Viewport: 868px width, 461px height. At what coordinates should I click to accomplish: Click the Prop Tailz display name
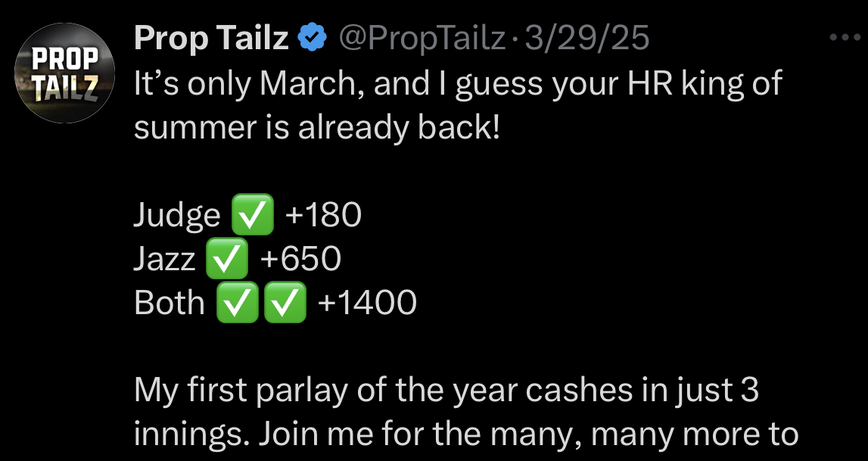(x=211, y=38)
